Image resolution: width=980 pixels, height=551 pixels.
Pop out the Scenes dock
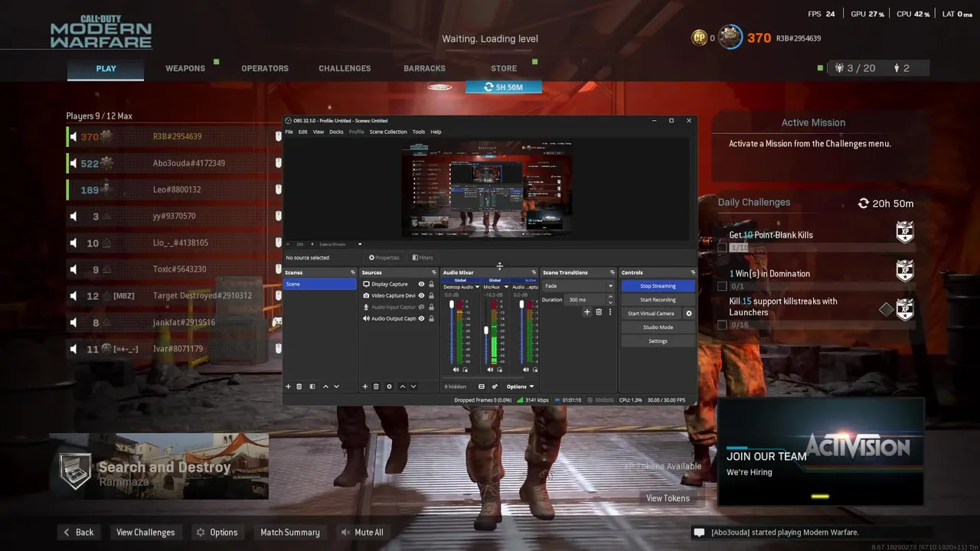pyautogui.click(x=353, y=272)
